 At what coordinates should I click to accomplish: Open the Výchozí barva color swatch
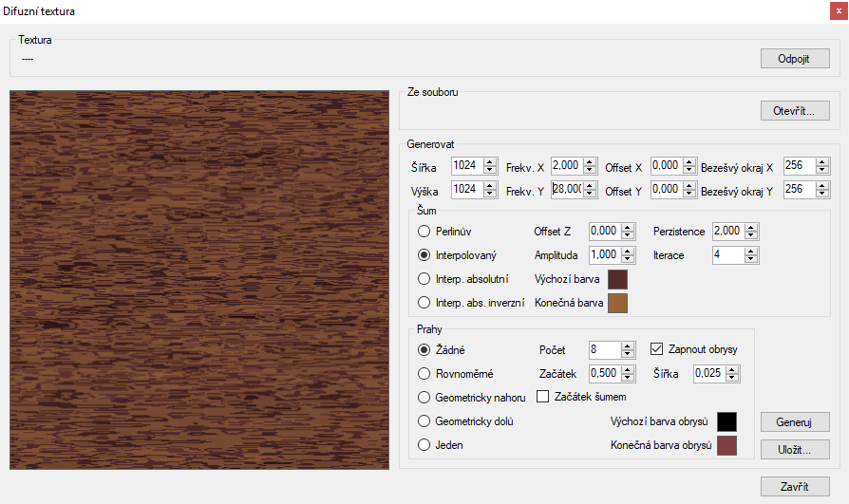click(x=618, y=279)
